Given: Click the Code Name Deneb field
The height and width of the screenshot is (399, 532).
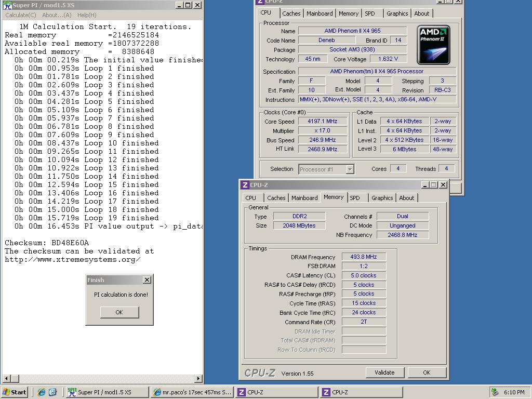Looking at the screenshot, I should (x=327, y=40).
